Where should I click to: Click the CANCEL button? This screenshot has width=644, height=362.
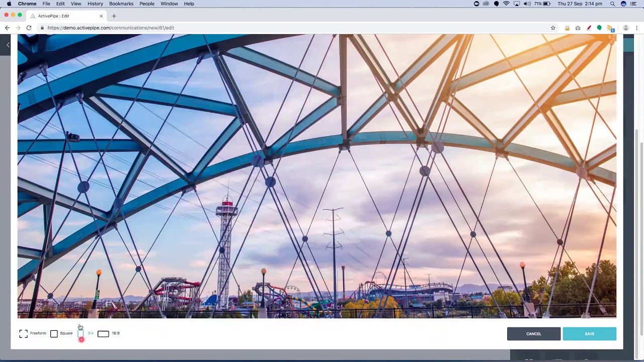534,334
